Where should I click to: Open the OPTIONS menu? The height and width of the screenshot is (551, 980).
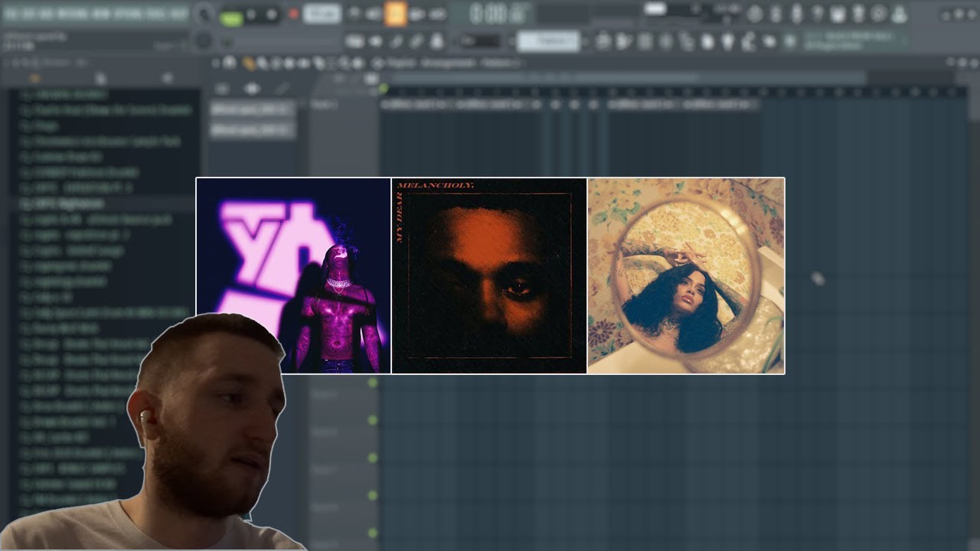[129, 15]
